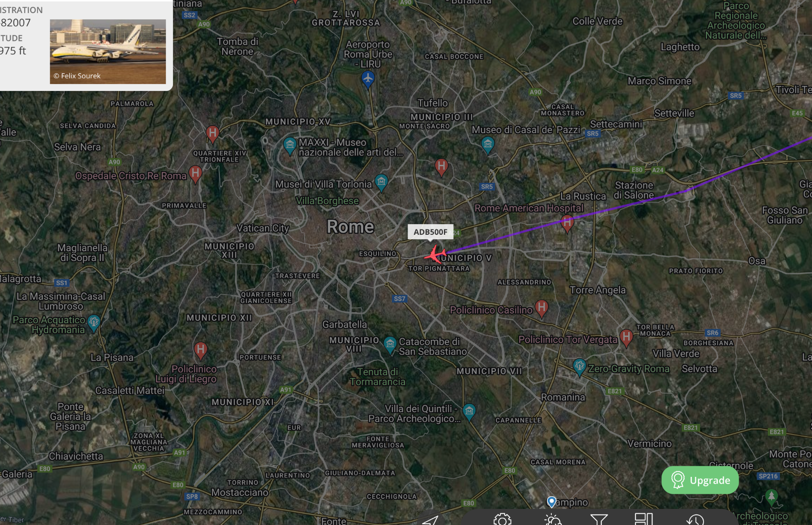812x525 pixels.
Task: Open the widgets layout icon
Action: tap(644, 519)
